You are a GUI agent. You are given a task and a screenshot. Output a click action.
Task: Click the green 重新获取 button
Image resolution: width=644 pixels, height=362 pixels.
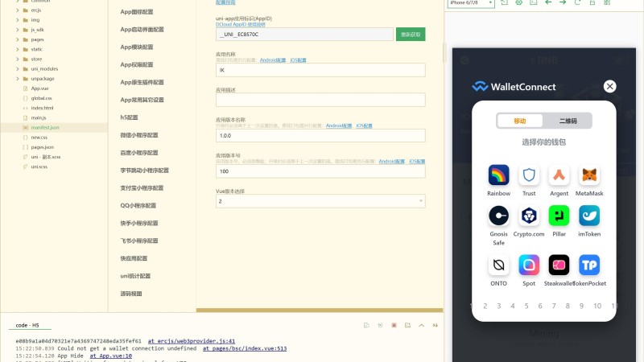[x=411, y=35]
